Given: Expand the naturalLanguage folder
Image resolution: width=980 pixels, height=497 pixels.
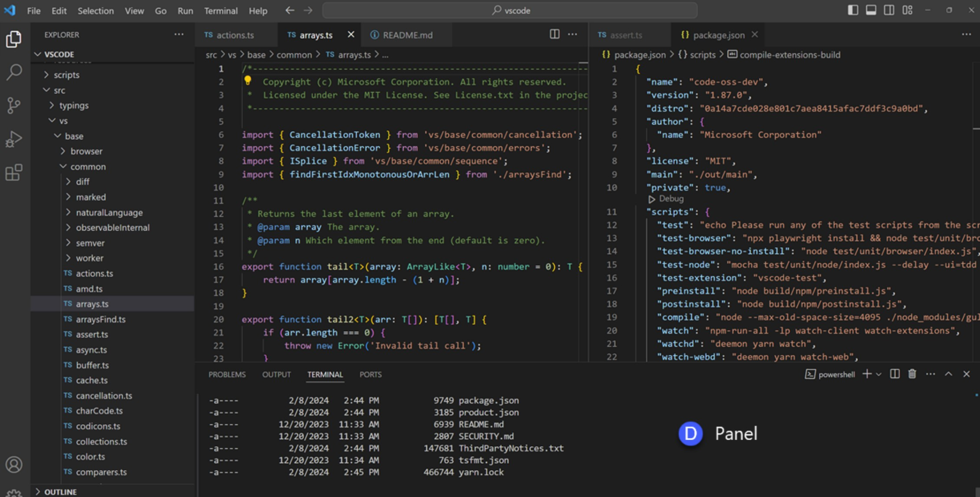Looking at the screenshot, I should pos(112,212).
